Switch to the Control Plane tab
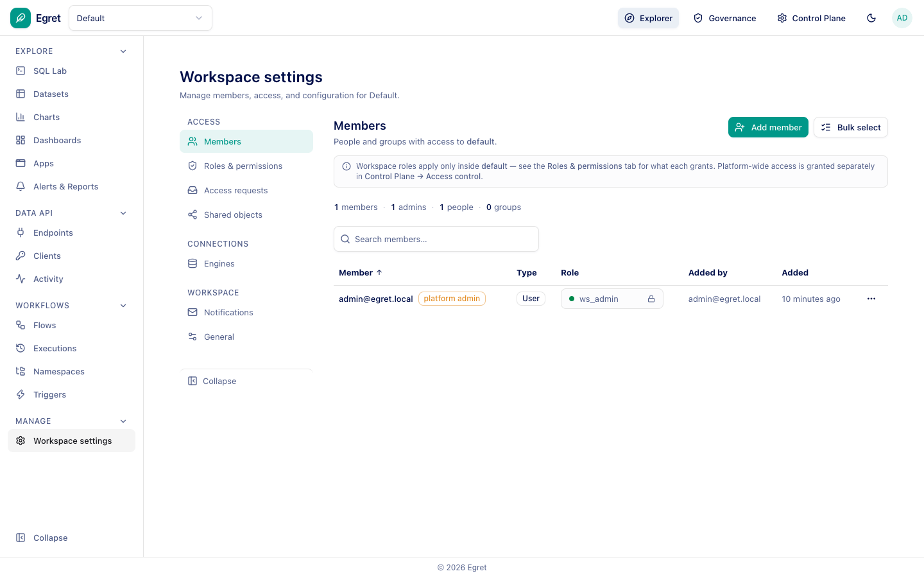This screenshot has width=924, height=578. [811, 18]
